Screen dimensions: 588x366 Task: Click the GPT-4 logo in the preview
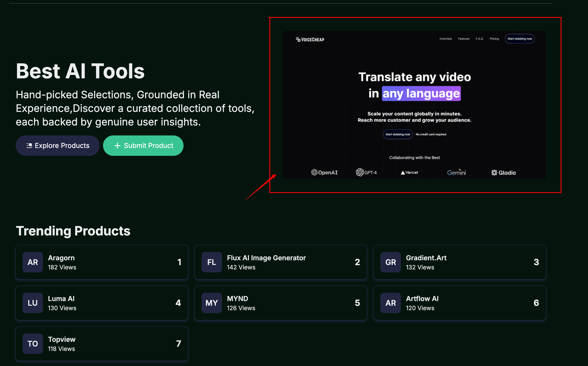[x=366, y=172]
